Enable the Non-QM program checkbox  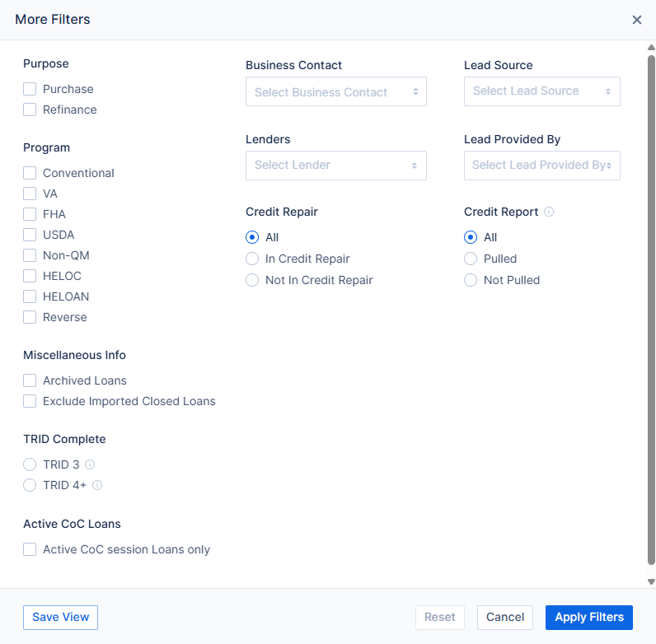coord(30,255)
